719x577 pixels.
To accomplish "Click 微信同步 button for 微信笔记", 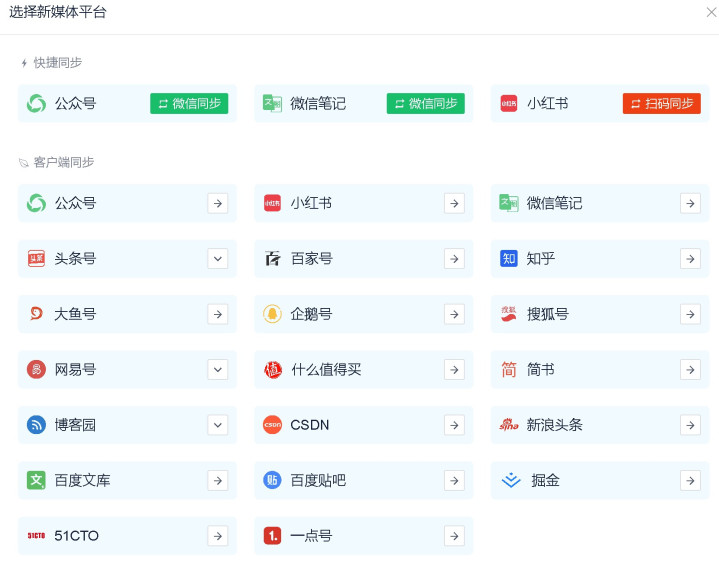I will tap(425, 104).
